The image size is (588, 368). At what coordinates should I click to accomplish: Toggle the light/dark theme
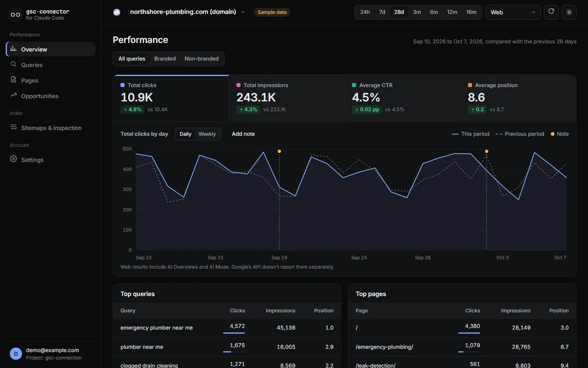point(569,12)
